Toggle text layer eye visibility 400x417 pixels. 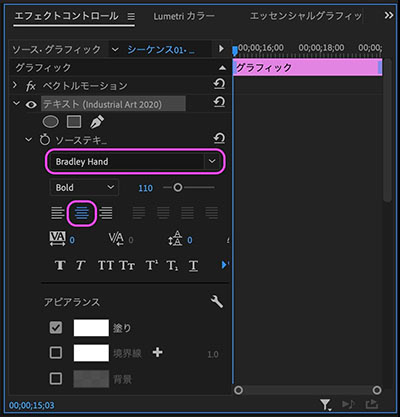click(31, 105)
